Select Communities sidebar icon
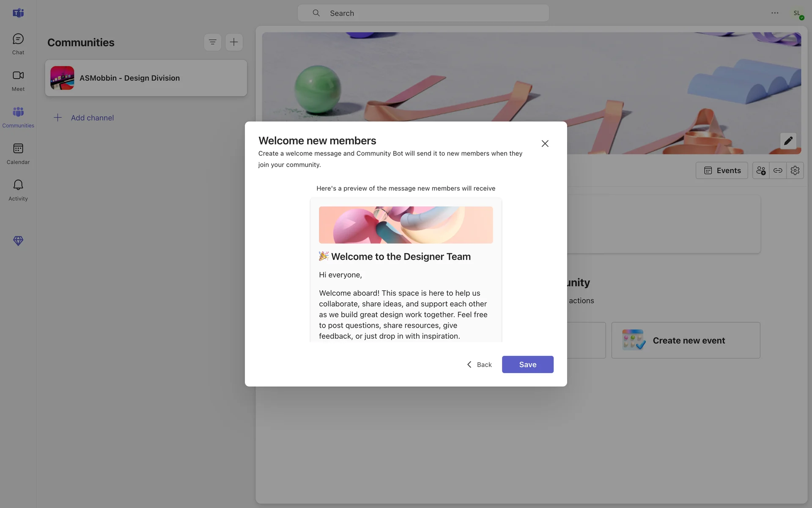 click(x=18, y=116)
